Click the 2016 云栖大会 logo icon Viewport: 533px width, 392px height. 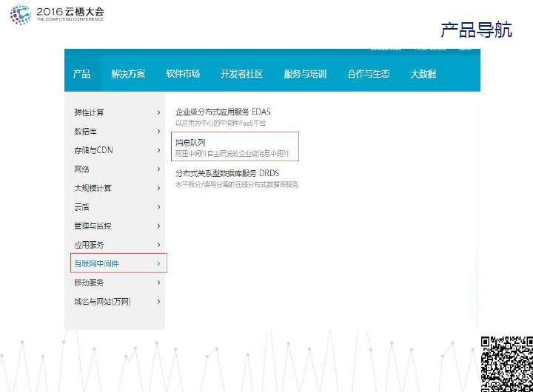click(21, 14)
